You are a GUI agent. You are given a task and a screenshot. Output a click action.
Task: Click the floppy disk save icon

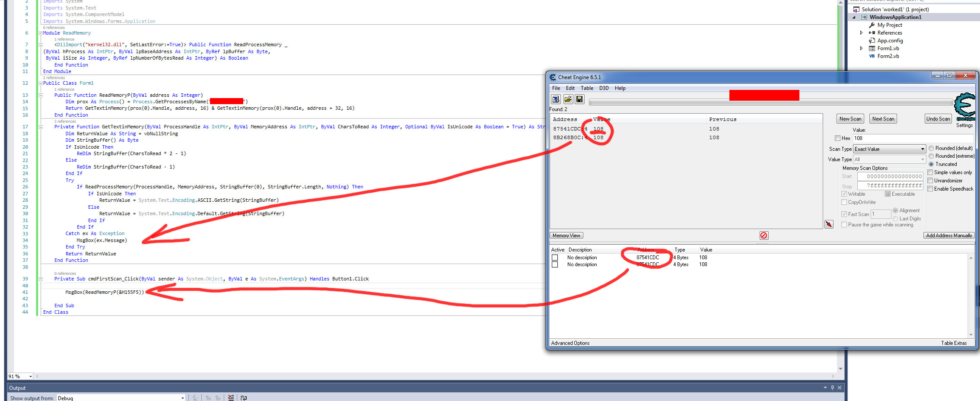579,99
